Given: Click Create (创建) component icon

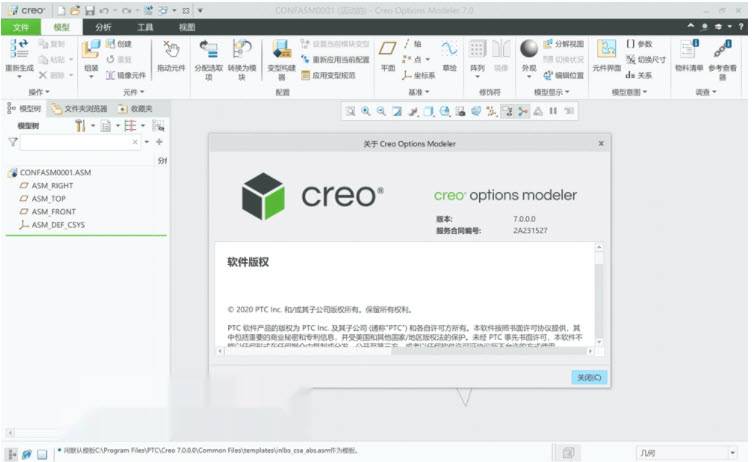Looking at the screenshot, I should [118, 44].
